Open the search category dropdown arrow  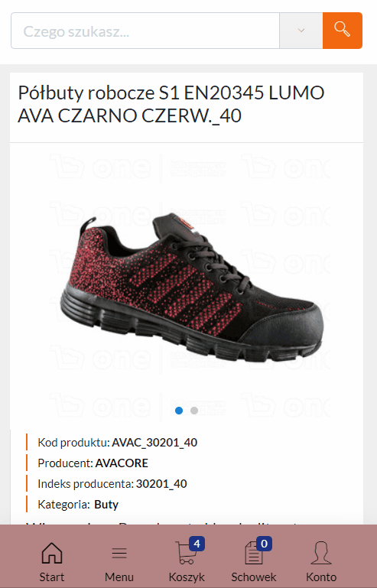(x=301, y=31)
